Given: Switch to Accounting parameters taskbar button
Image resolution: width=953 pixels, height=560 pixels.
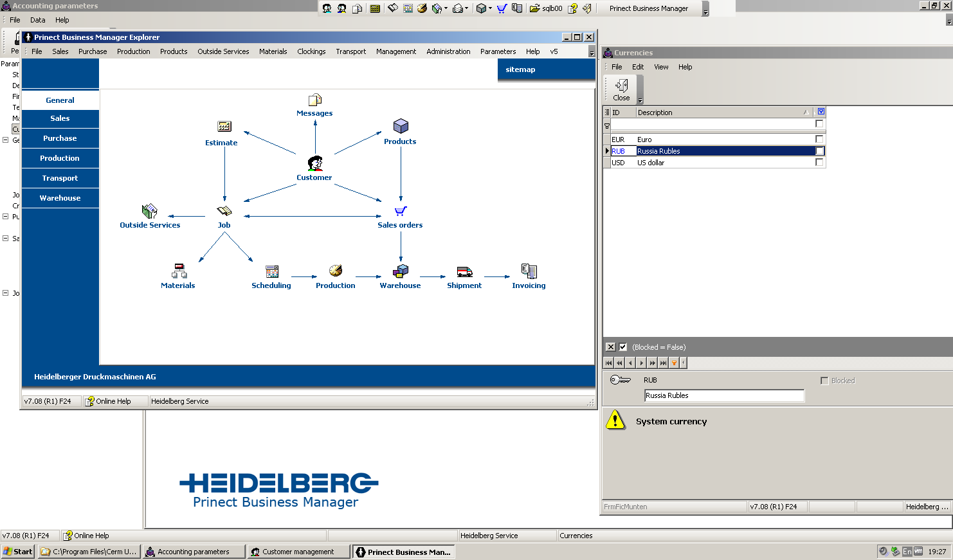Looking at the screenshot, I should pos(194,552).
